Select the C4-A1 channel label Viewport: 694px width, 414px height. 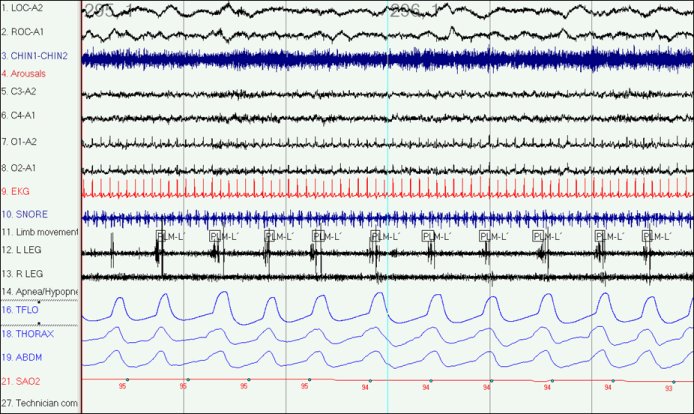pyautogui.click(x=21, y=116)
